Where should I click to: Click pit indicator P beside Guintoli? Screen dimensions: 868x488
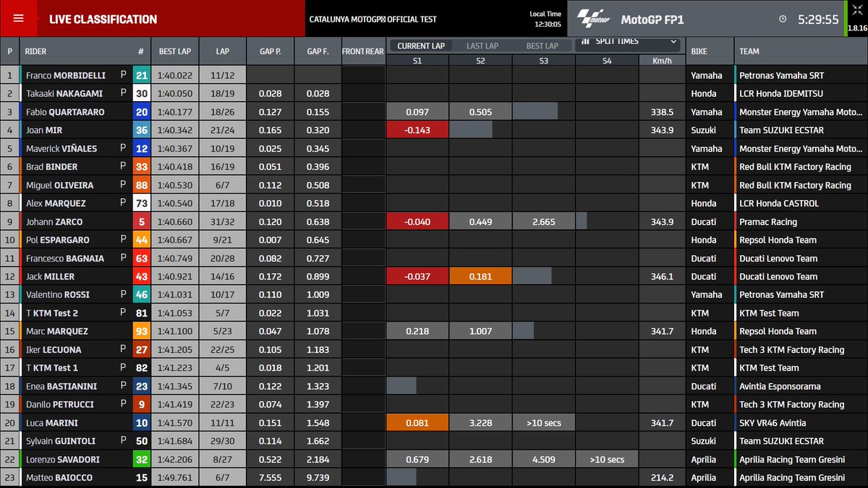(123, 441)
